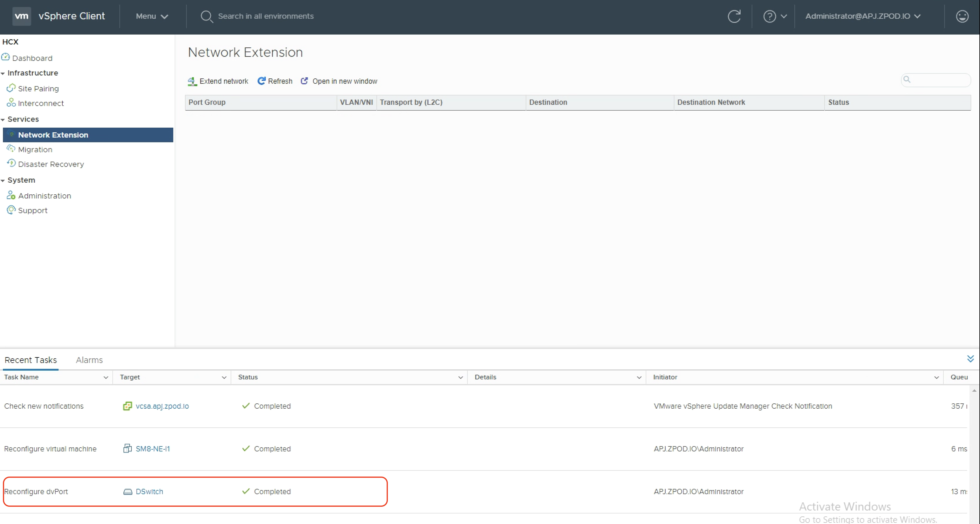
Task: Collapse the Services tree section
Action: [3, 119]
